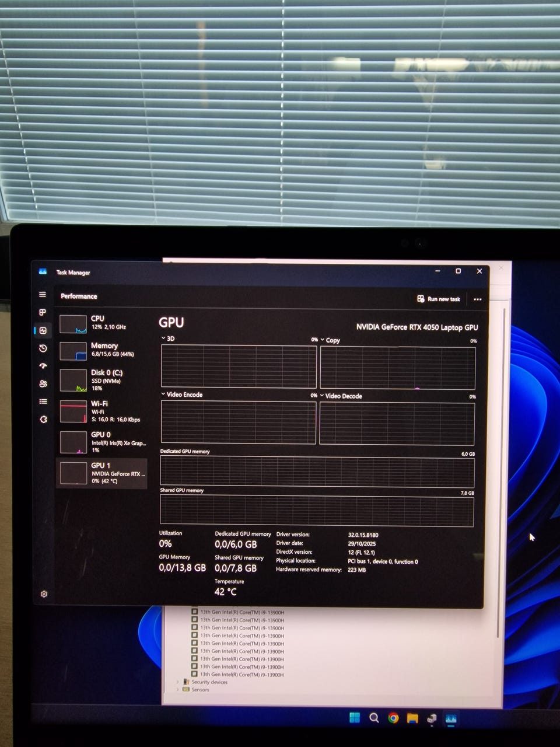The width and height of the screenshot is (560, 747).
Task: Select the GPU 0 Intel Iris Xe item
Action: [x=101, y=442]
